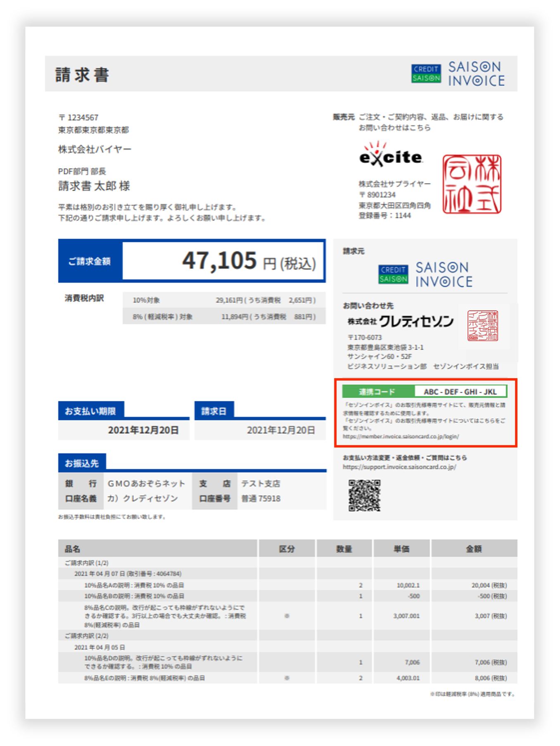Click the supplier name 株式会社サプライヤー
Screen dimensions: 560x746
394,184
